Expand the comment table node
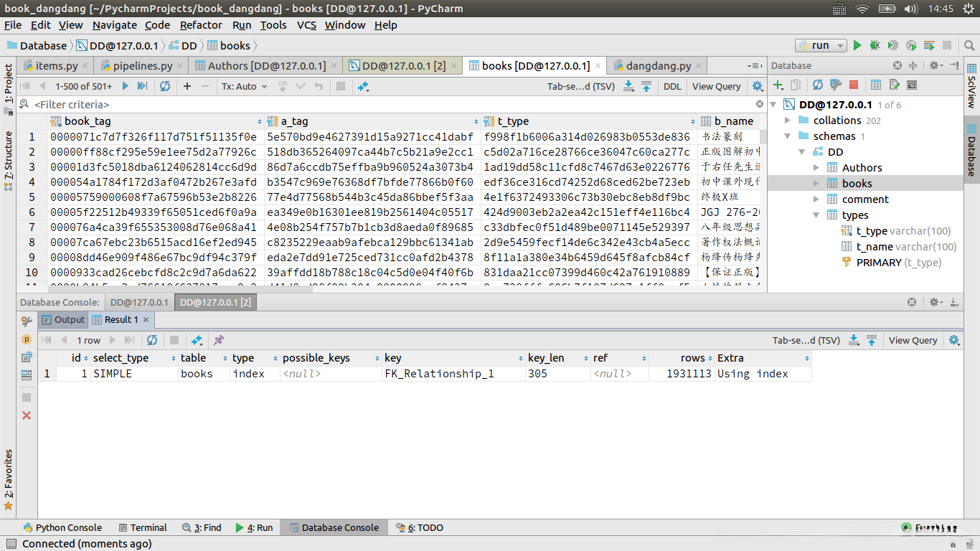980x551 pixels. tap(816, 199)
